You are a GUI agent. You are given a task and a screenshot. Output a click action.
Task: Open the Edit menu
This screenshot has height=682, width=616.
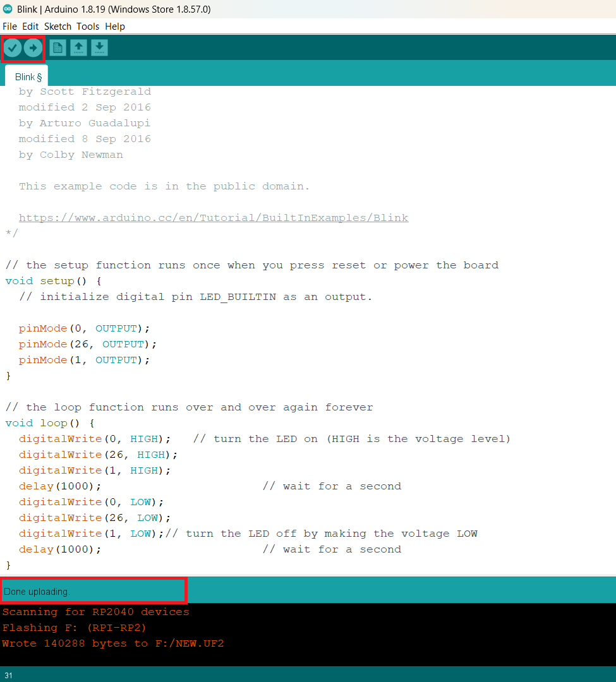pos(30,27)
